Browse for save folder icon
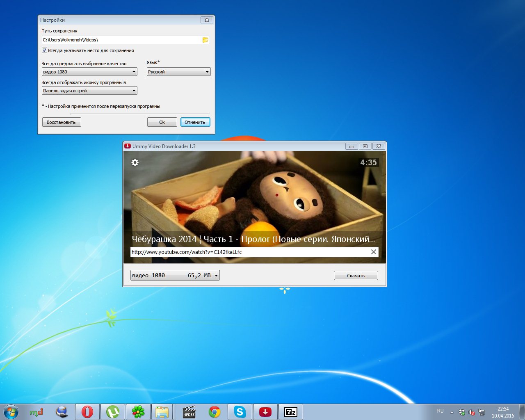 pos(205,40)
